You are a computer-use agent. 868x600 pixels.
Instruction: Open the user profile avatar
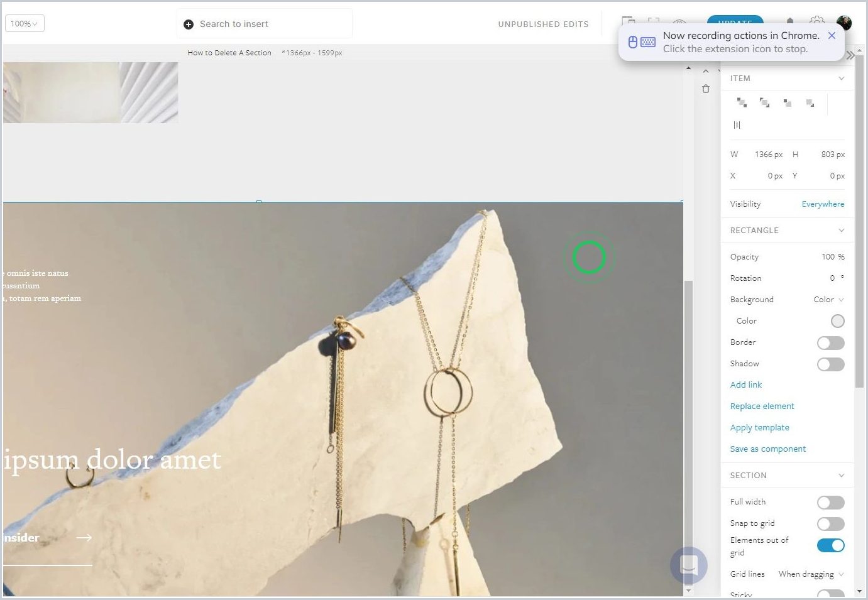(x=844, y=23)
